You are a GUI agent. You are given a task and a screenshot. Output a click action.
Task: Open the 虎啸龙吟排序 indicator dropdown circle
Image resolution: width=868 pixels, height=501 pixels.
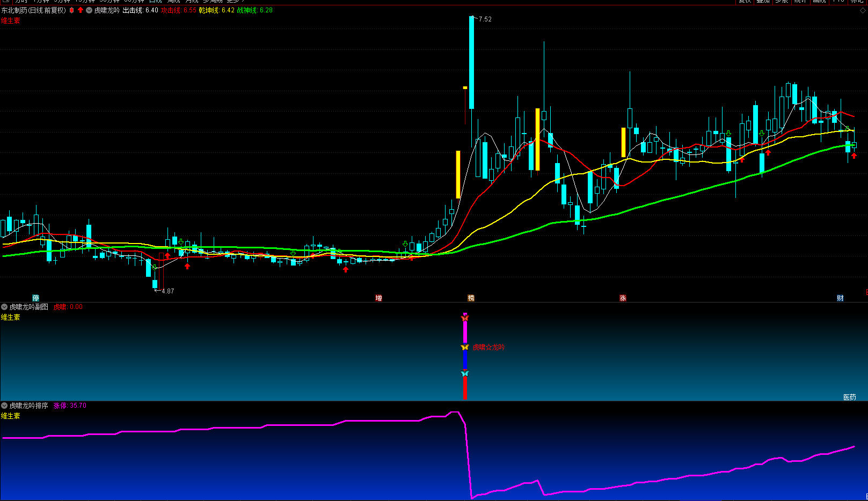4,406
